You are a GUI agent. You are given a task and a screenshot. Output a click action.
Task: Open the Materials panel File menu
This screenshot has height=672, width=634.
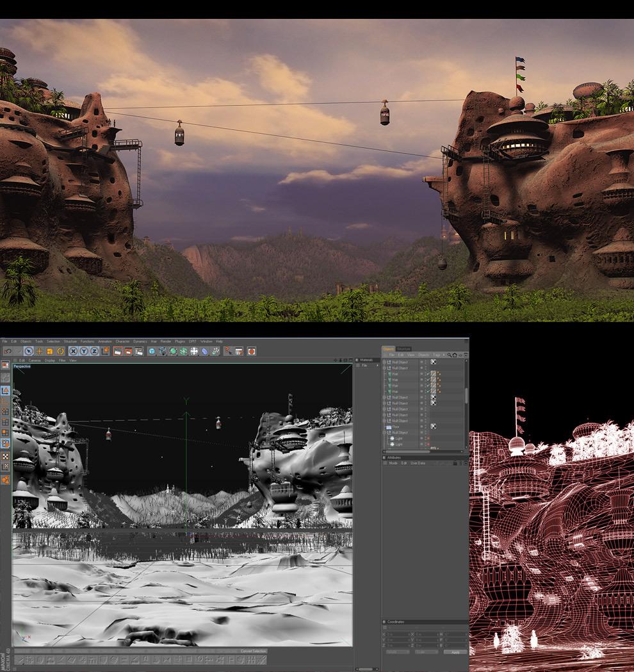(364, 366)
